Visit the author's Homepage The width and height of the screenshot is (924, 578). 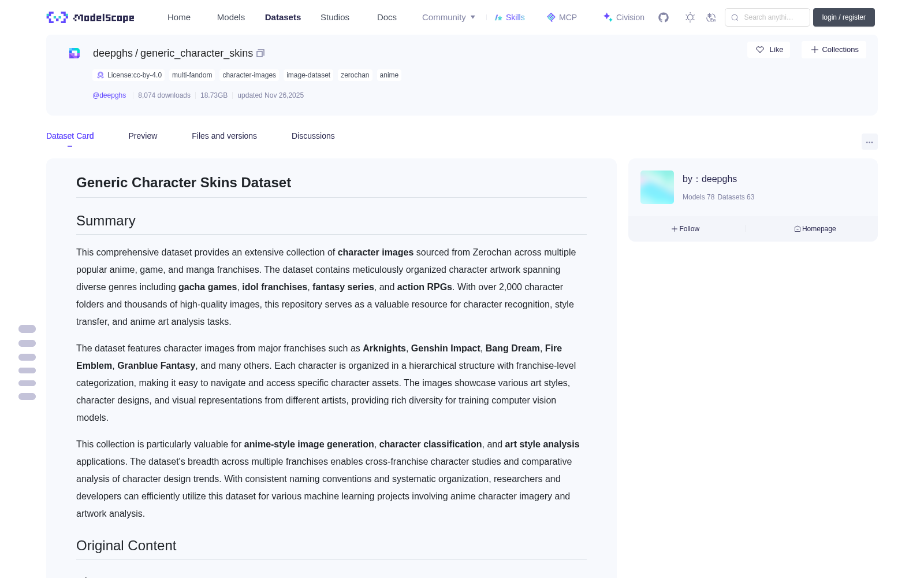[815, 229]
